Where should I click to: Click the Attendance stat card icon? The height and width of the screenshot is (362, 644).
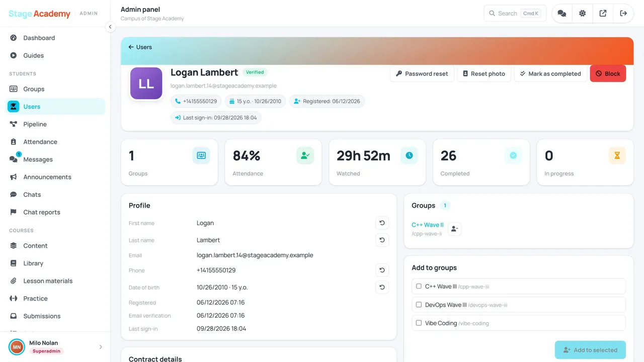pos(305,155)
